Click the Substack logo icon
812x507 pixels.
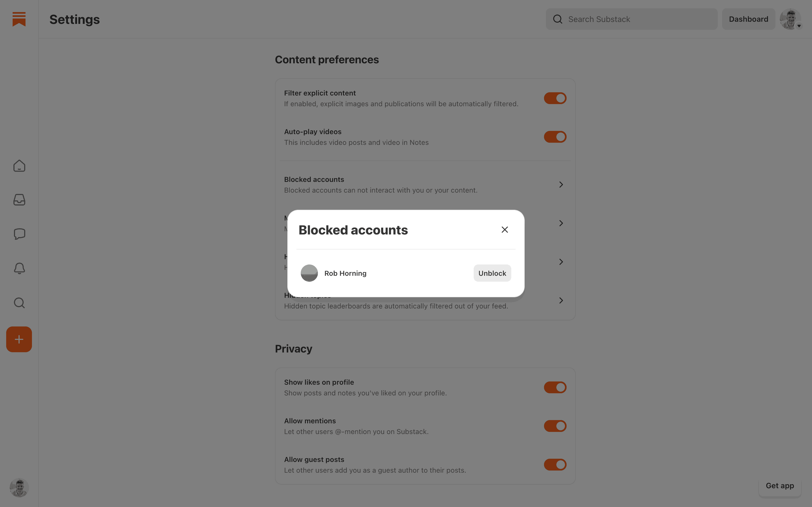pyautogui.click(x=19, y=19)
